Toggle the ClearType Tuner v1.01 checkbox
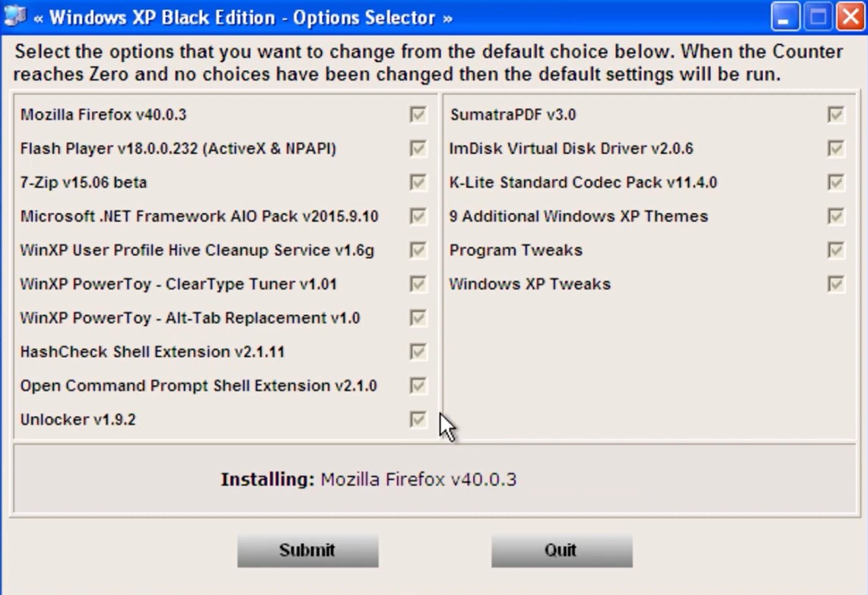868x595 pixels. [x=418, y=284]
